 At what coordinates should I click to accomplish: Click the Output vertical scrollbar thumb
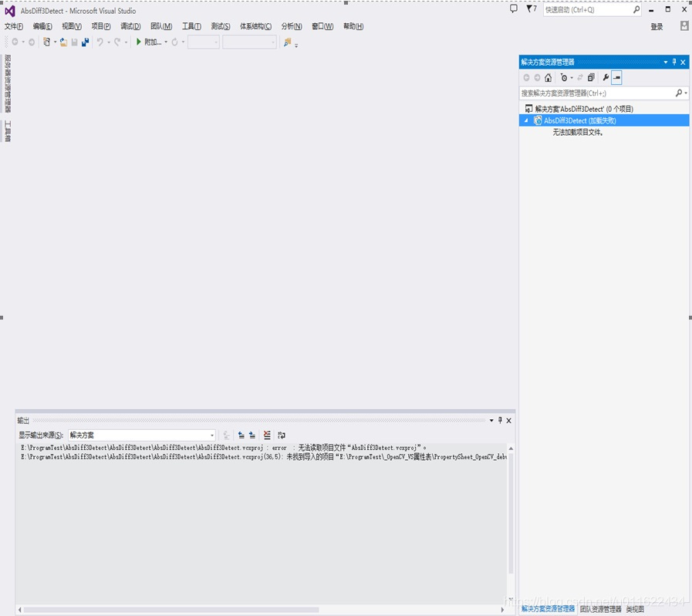pyautogui.click(x=511, y=513)
